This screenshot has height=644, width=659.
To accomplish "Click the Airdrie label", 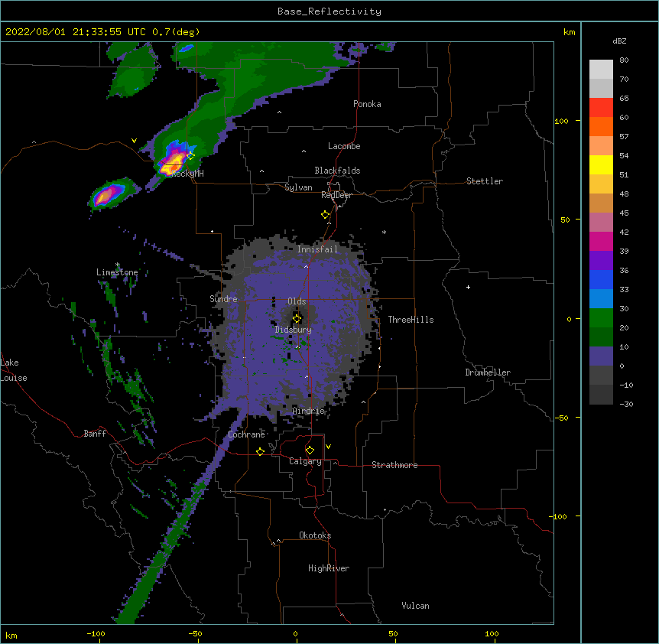I will (309, 411).
